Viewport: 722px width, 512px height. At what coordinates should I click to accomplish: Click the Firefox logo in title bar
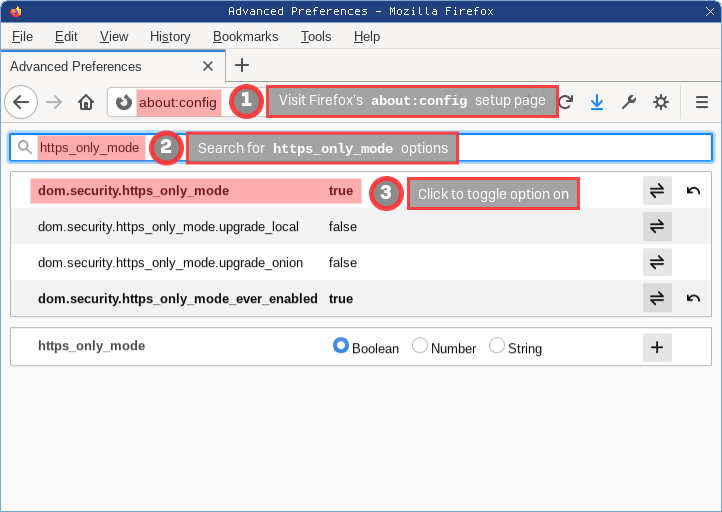[16, 11]
